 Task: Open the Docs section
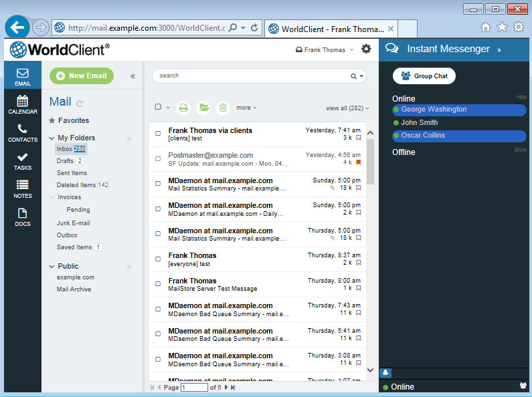click(x=23, y=217)
